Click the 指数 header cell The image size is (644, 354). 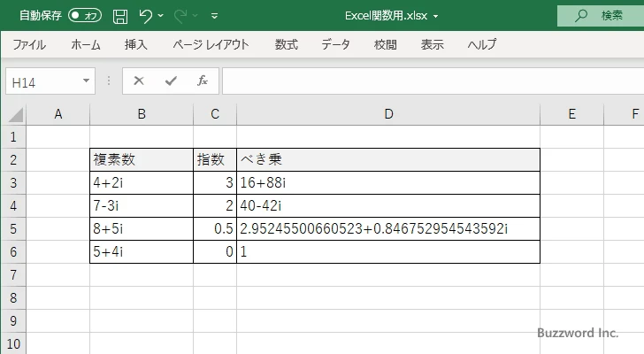(215, 160)
